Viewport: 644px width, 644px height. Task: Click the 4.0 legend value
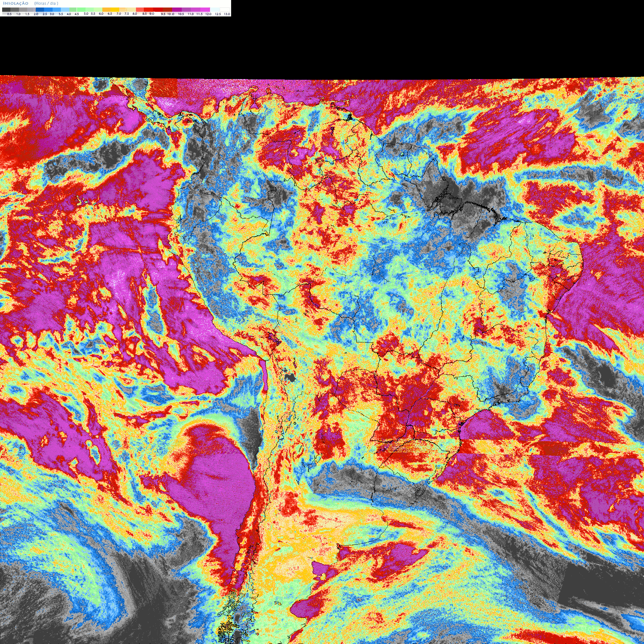[69, 14]
